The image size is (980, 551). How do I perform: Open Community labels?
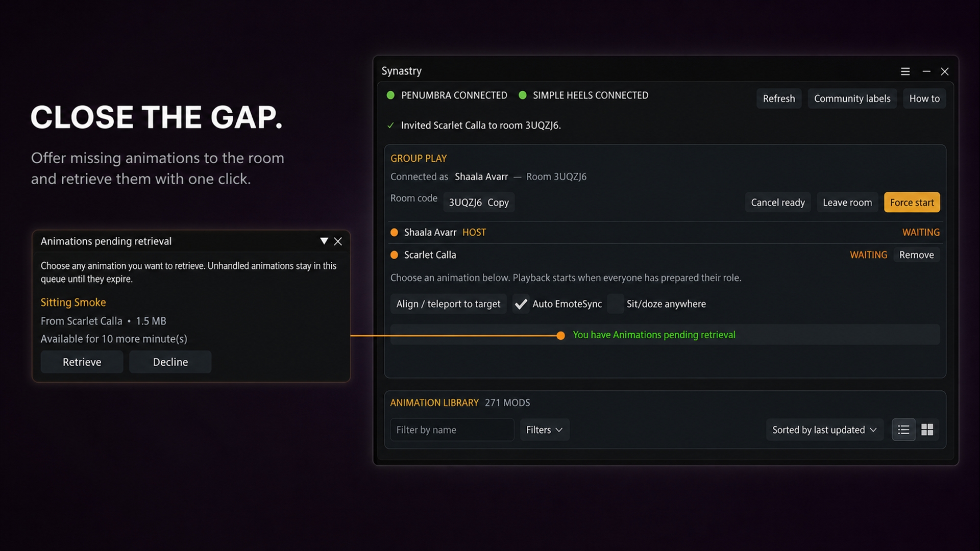click(852, 98)
